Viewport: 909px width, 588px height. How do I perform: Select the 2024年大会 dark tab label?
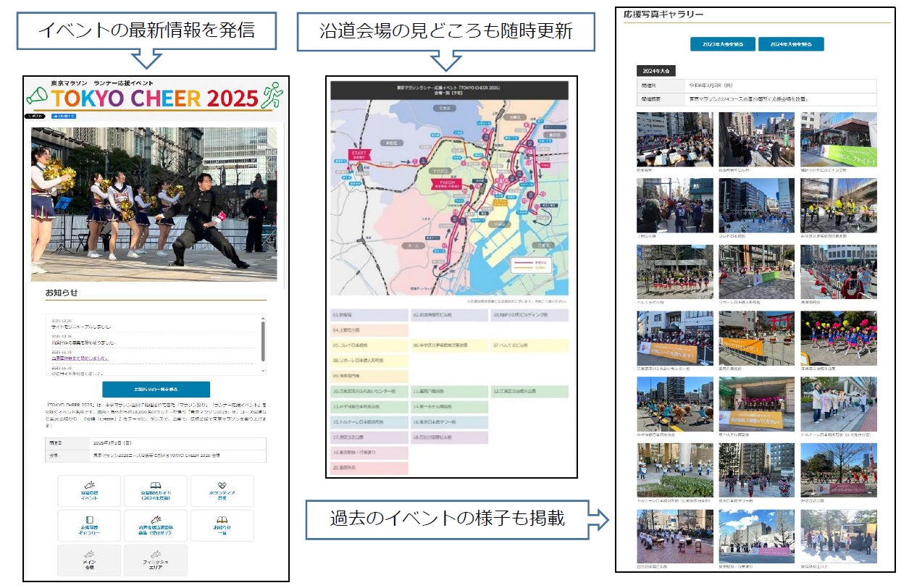[x=655, y=70]
